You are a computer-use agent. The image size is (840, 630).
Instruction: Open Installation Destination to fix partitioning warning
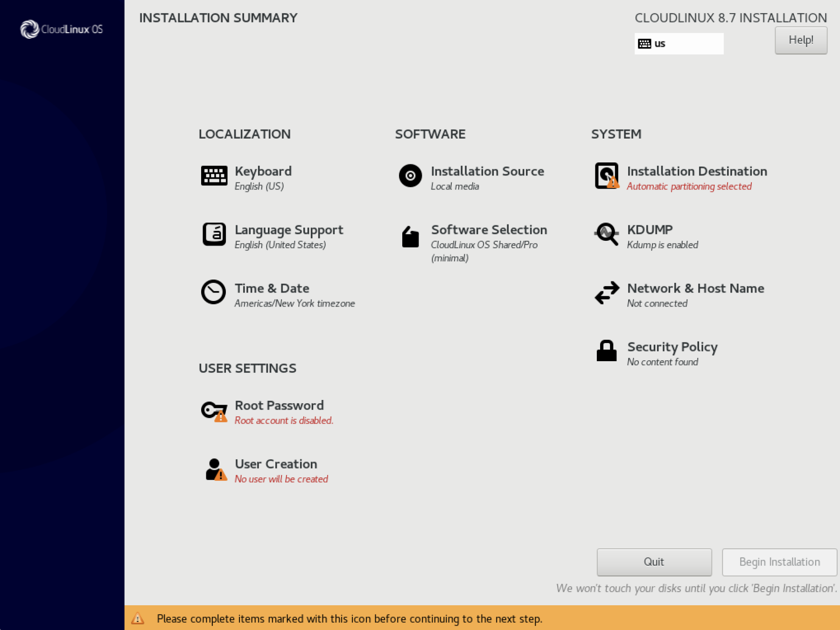pos(697,171)
